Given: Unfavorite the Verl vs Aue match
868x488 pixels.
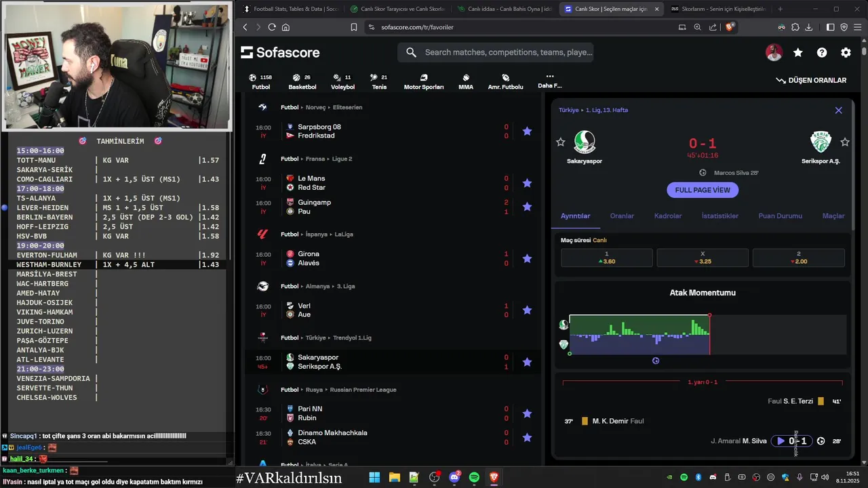Looking at the screenshot, I should (x=527, y=310).
